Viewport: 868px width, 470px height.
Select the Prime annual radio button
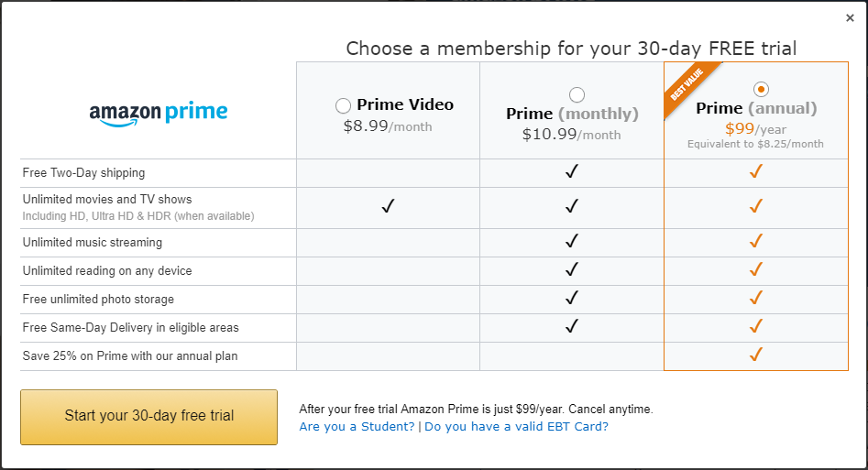760,89
